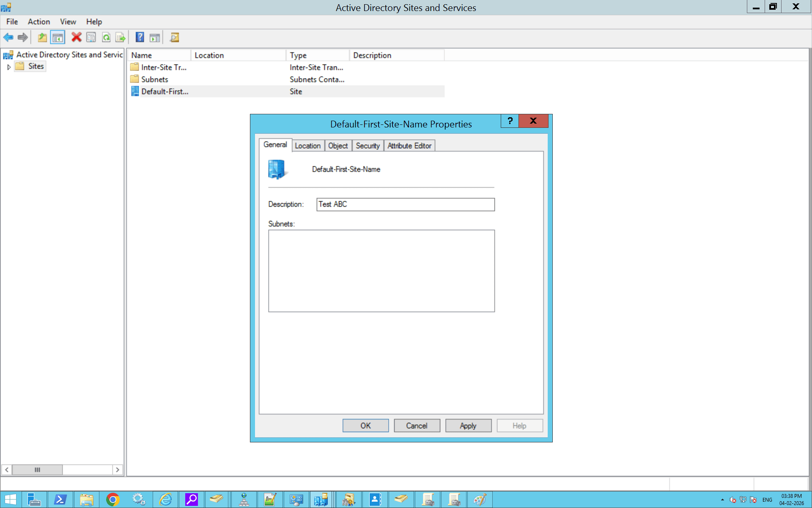Select the Test ABC description field
Screen dimensions: 812x508
point(405,204)
